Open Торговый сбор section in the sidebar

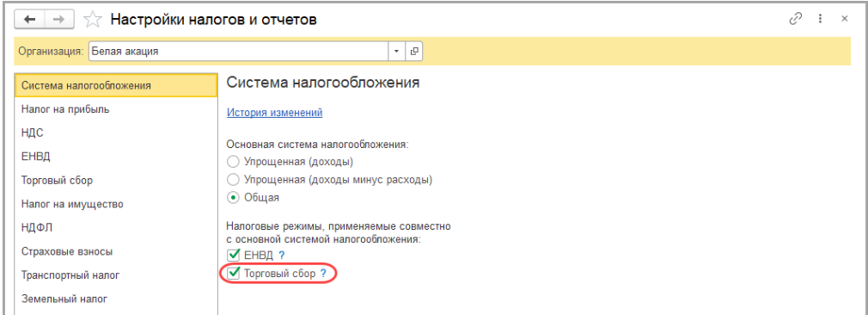tap(116, 181)
